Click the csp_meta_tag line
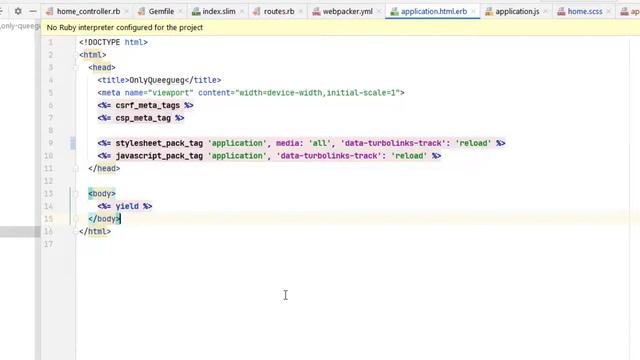This screenshot has width=640, height=360. point(141,118)
